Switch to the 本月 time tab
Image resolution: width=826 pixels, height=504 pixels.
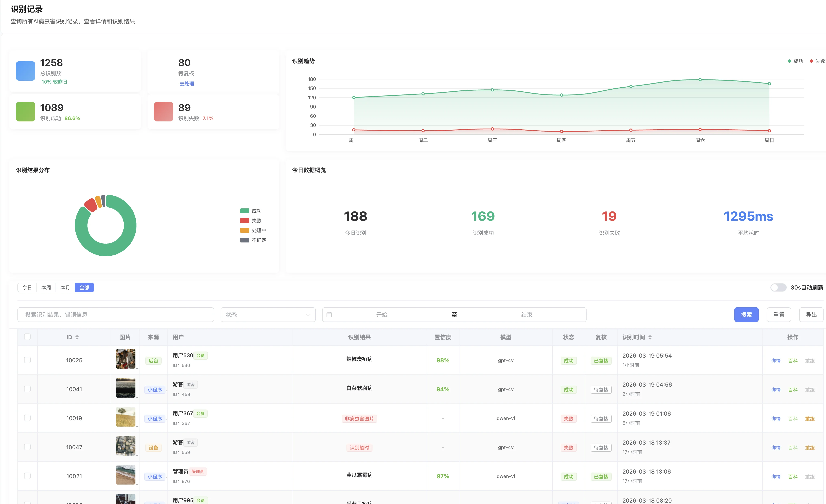click(65, 287)
